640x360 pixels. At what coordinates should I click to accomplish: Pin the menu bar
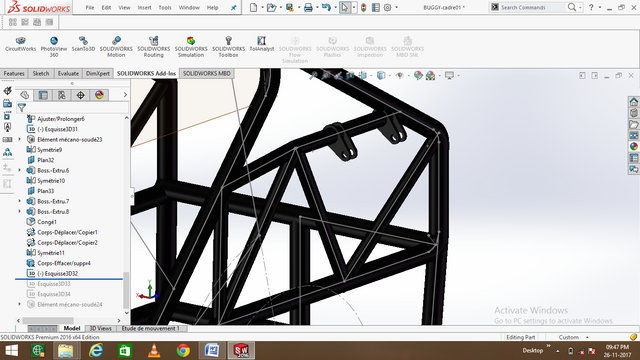pyautogui.click(x=233, y=7)
